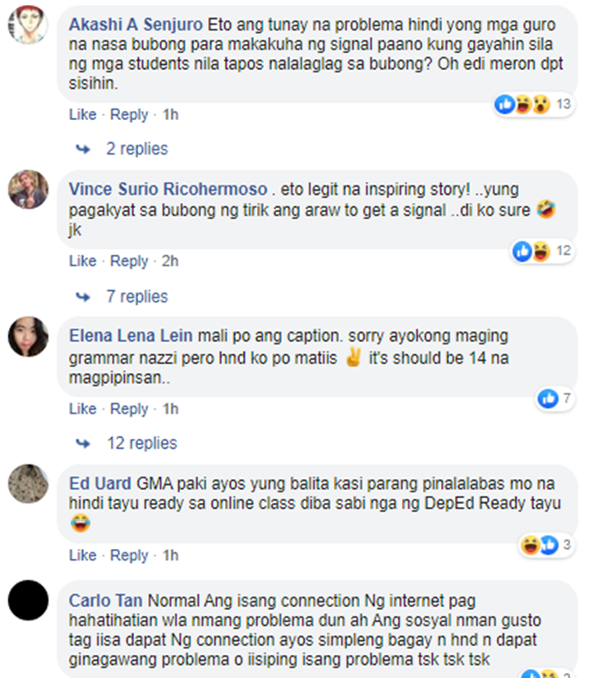This screenshot has width=616, height=678.
Task: Like Elena Lena Lein's comment
Action: 83,408
